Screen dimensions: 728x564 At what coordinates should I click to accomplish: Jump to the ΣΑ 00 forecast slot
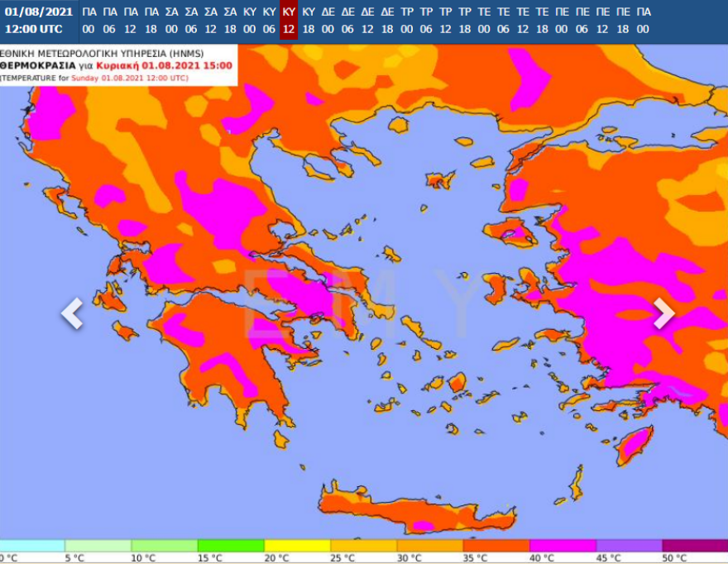tap(171, 20)
